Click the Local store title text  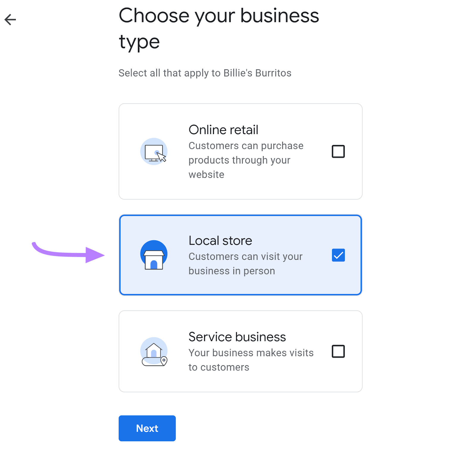(220, 241)
